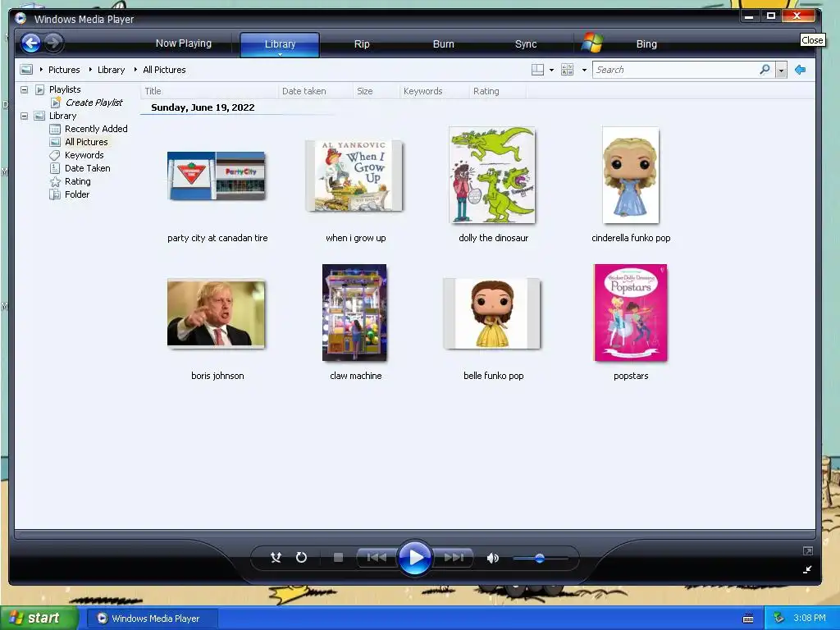Click Create Playlist
The width and height of the screenshot is (840, 630).
coord(94,103)
